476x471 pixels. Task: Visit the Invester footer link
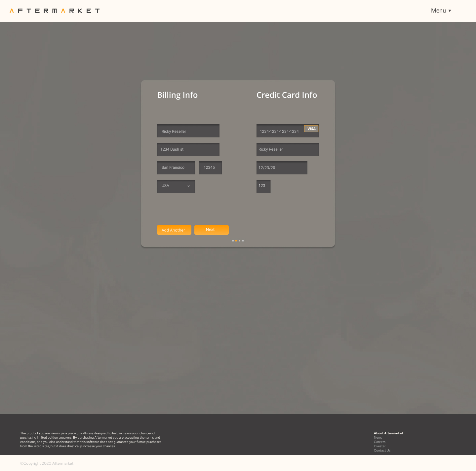[x=379, y=446]
